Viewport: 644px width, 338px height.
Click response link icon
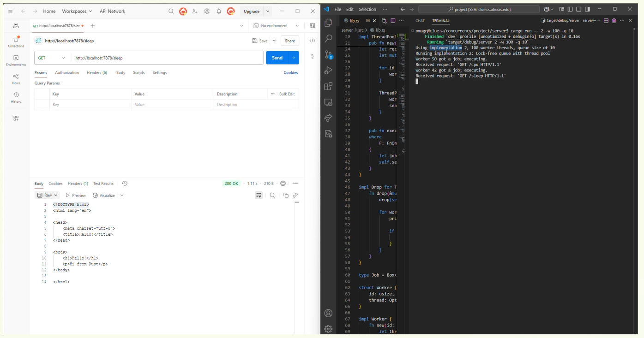coord(295,196)
